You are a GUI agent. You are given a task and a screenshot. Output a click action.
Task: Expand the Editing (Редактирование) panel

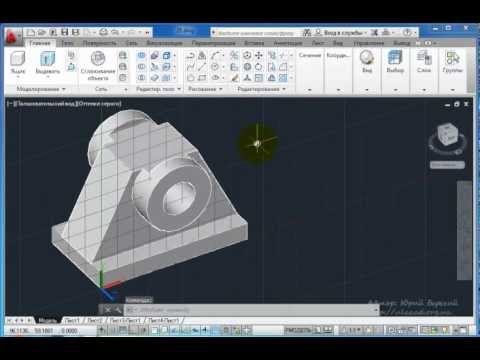tap(261, 89)
